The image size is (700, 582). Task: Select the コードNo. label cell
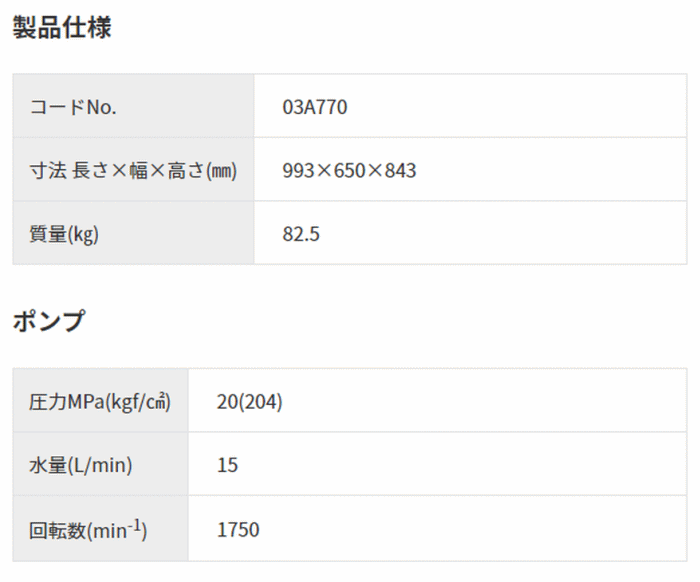pyautogui.click(x=133, y=106)
